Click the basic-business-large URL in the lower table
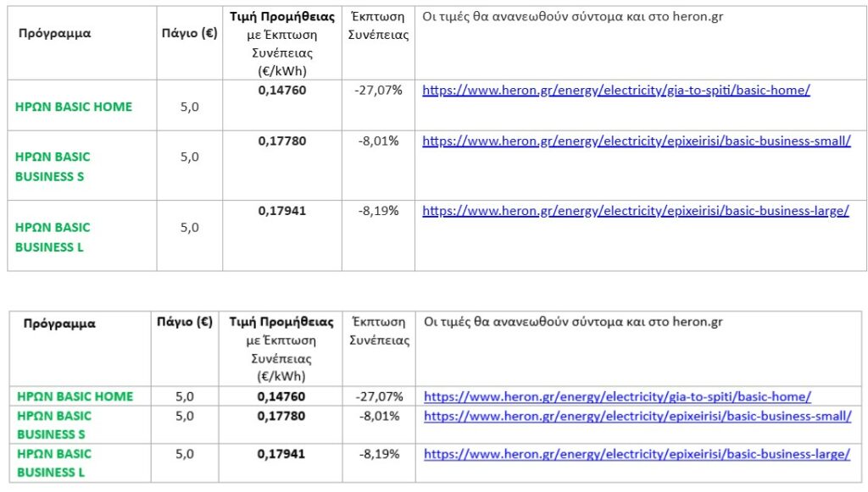868x492 pixels. (x=637, y=454)
